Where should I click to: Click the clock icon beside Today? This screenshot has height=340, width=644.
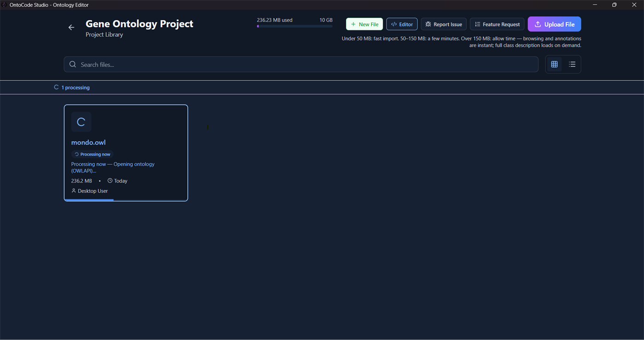[x=110, y=181]
